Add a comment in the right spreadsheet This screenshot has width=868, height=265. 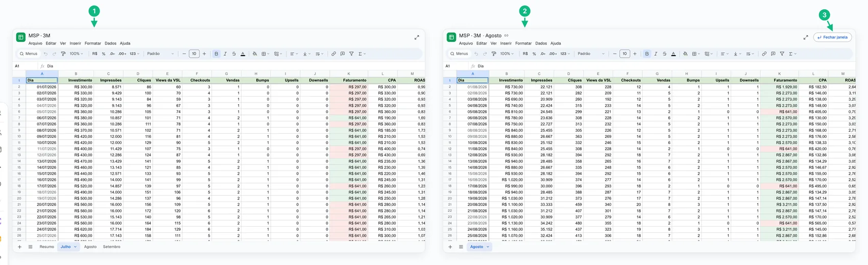[773, 54]
